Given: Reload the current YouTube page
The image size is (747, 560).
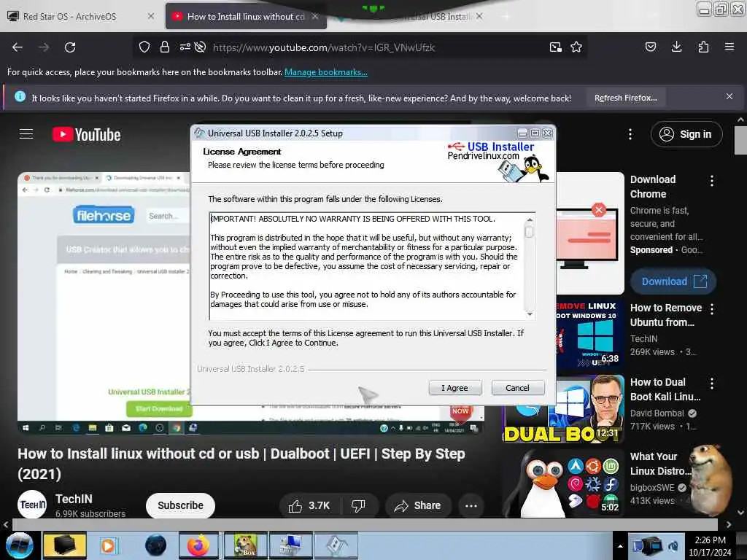Looking at the screenshot, I should (x=70, y=47).
